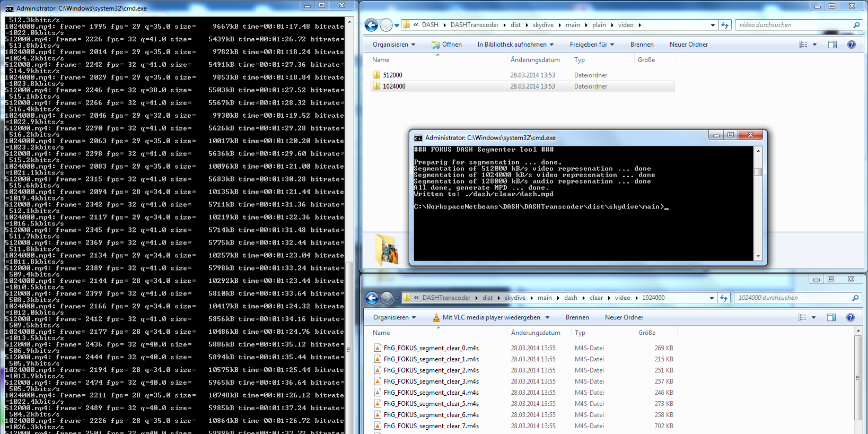Image resolution: width=868 pixels, height=434 pixels.
Task: Select FhG_FOKUS_segment_clear_5.m4s file
Action: (431, 404)
